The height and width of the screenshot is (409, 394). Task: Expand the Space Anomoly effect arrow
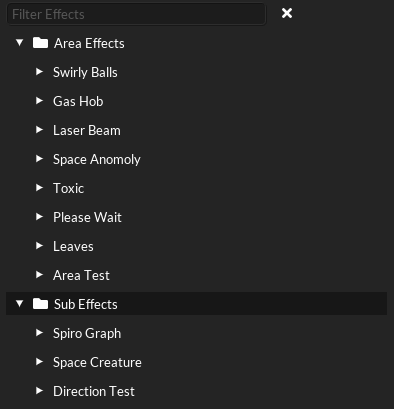point(39,159)
